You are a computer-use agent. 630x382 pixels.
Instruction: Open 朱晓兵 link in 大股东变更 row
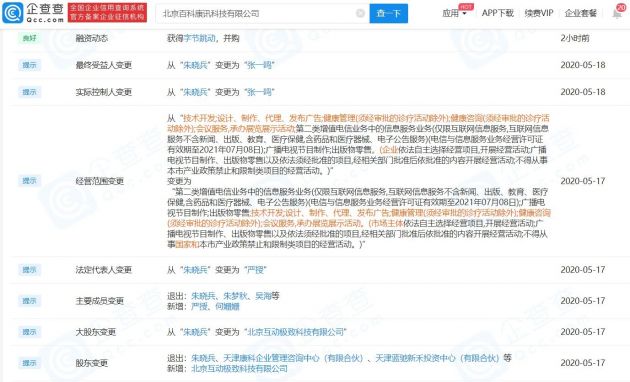coord(195,332)
